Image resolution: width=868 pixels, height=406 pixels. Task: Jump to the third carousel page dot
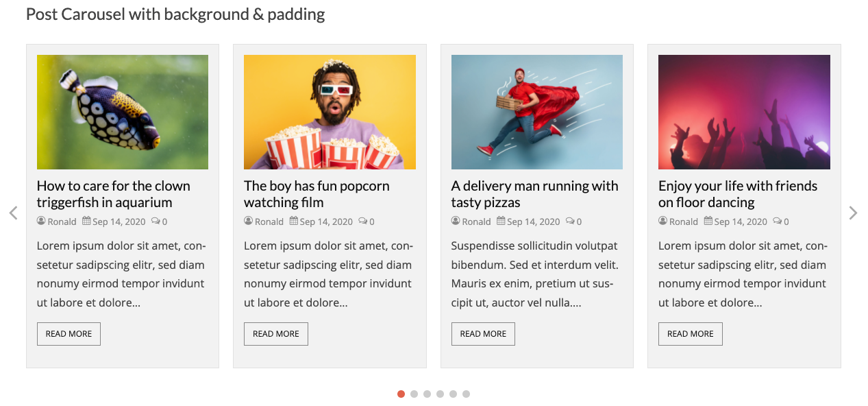click(427, 394)
